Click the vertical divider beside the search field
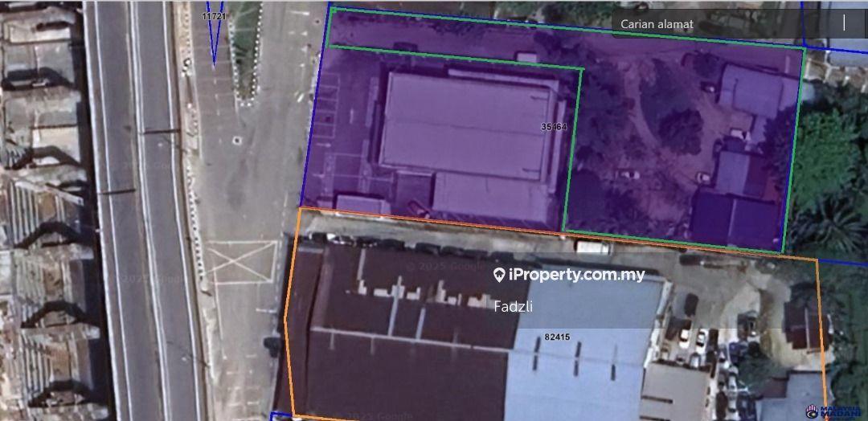Viewport: 868px width, 421px height. point(844,22)
